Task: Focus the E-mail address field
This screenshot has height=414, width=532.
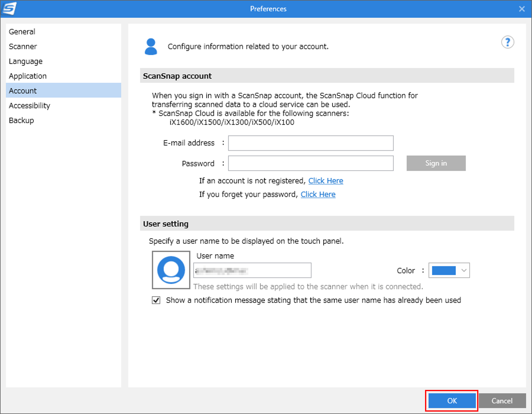Action: tap(311, 143)
